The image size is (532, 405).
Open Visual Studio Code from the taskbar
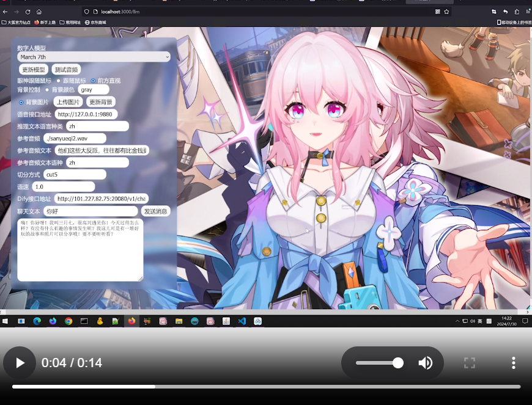click(x=242, y=321)
